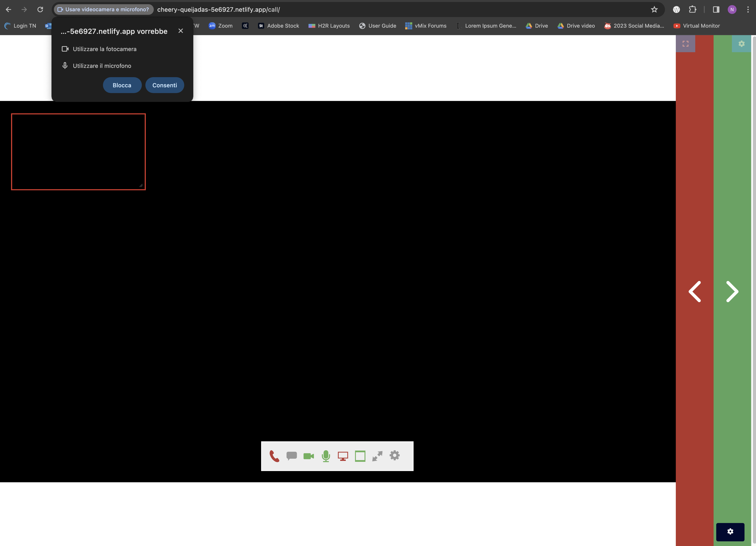Open the H2R Layouts bookmark
756x546 pixels.
click(x=329, y=26)
